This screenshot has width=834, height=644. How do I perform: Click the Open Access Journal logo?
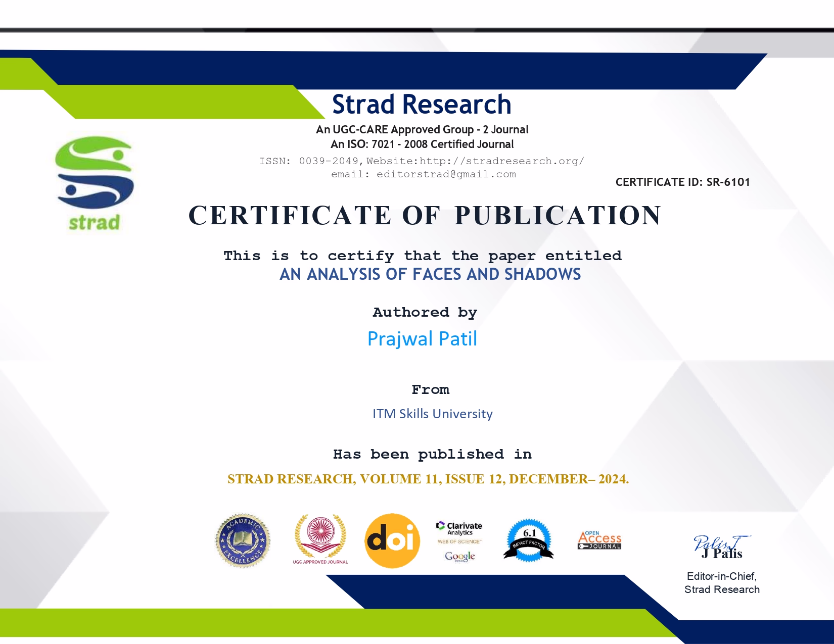[599, 540]
